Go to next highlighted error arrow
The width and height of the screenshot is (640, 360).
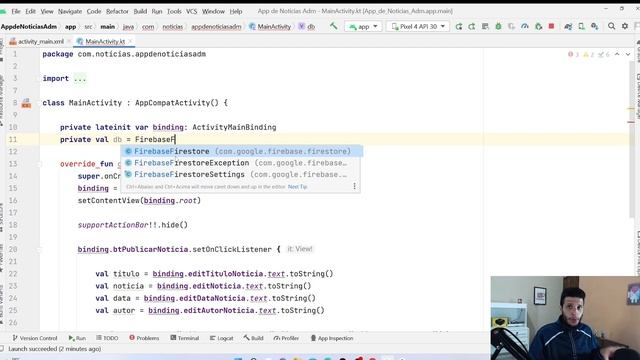pos(628,54)
